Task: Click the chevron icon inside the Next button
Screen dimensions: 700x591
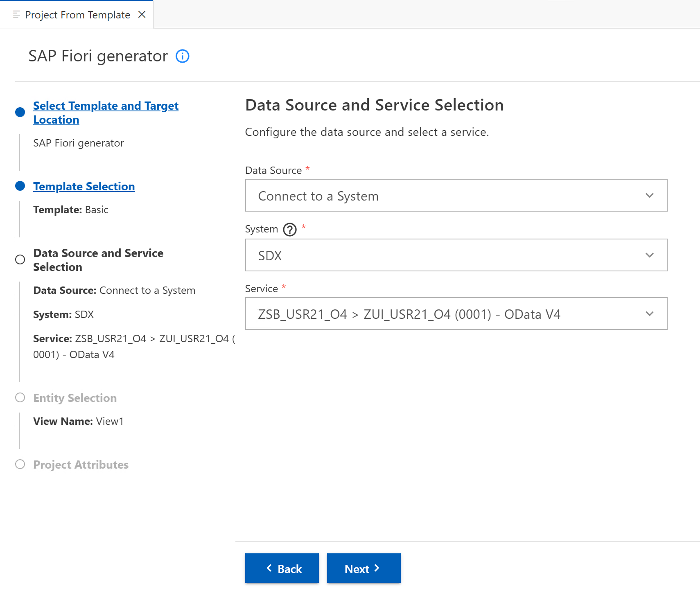Action: click(377, 568)
